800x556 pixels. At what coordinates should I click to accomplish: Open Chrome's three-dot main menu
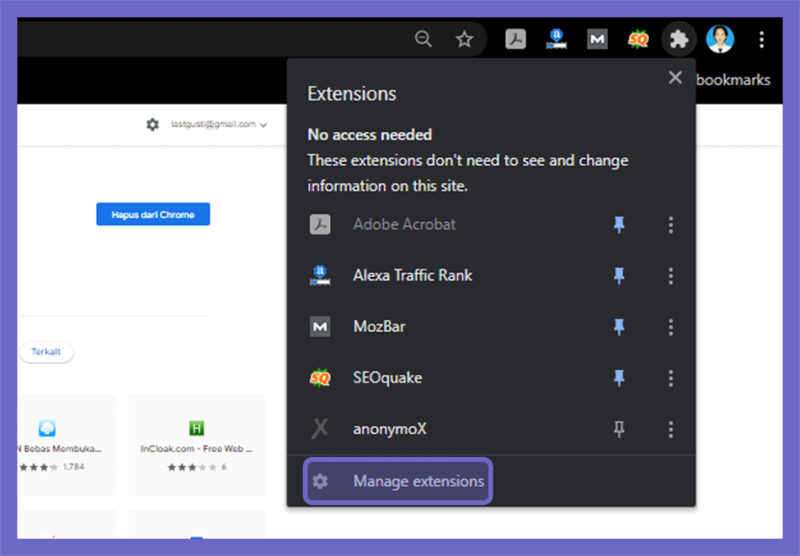(x=761, y=39)
